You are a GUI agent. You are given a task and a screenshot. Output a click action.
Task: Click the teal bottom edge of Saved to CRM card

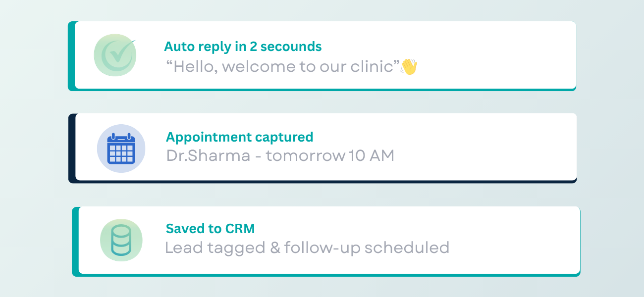tap(327, 275)
